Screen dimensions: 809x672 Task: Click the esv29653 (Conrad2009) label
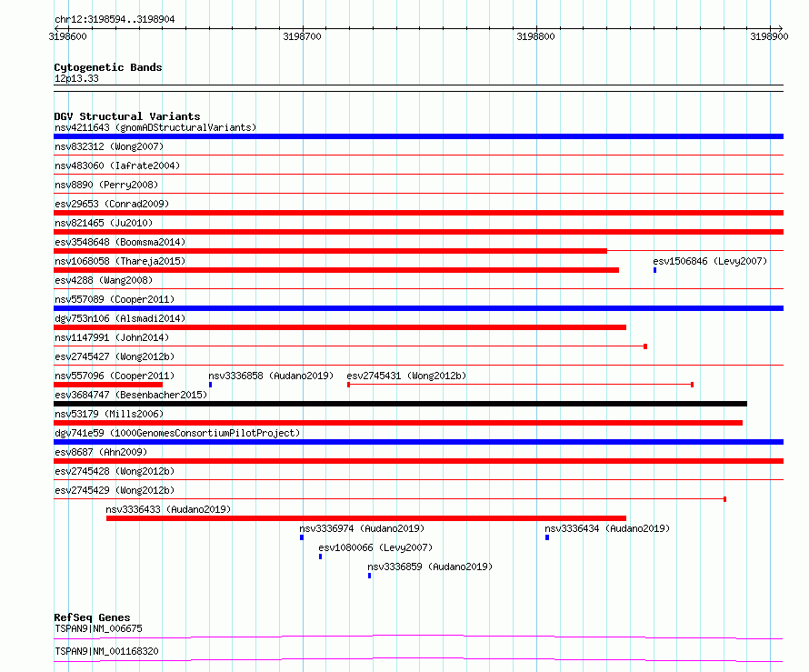(112, 204)
